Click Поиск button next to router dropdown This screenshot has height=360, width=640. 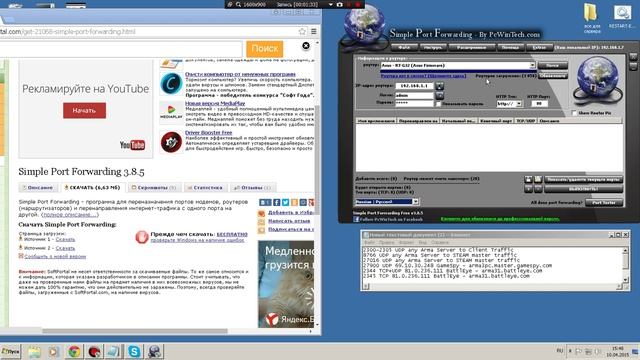(x=552, y=65)
